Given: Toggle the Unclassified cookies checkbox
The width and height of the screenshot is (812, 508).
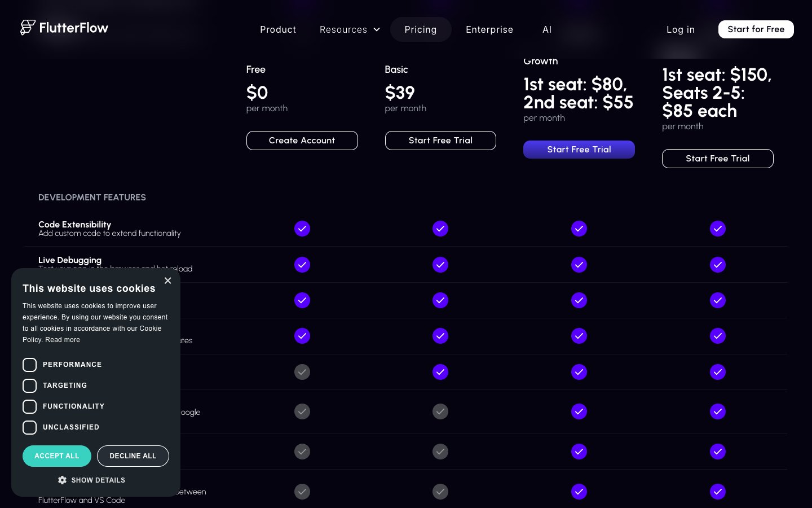Looking at the screenshot, I should click(30, 427).
